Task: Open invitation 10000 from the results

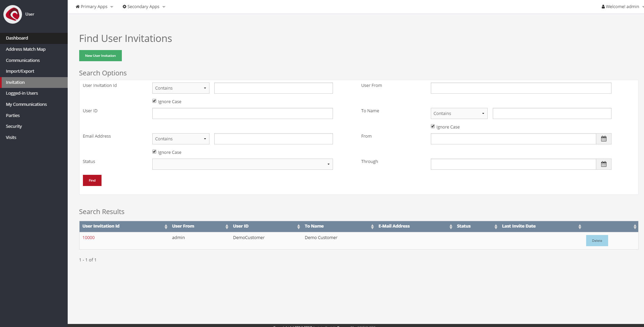Action: (x=88, y=237)
